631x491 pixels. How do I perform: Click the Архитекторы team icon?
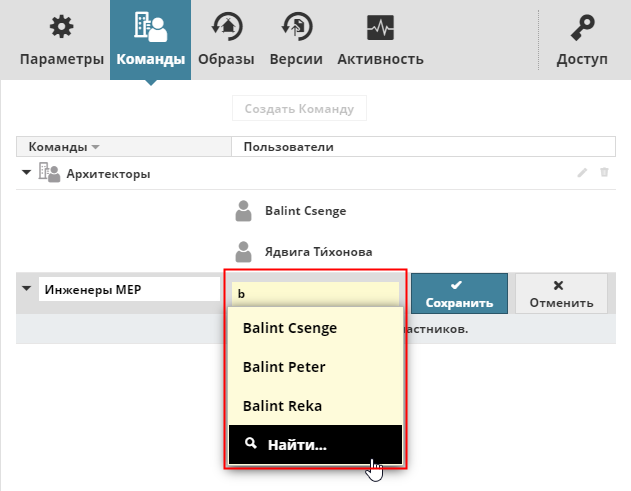(49, 172)
